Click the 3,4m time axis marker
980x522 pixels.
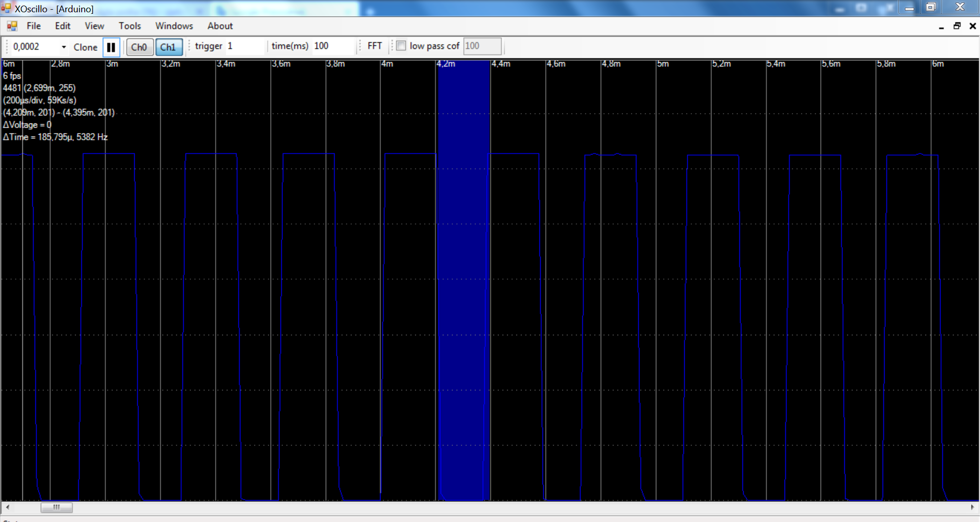click(x=226, y=64)
